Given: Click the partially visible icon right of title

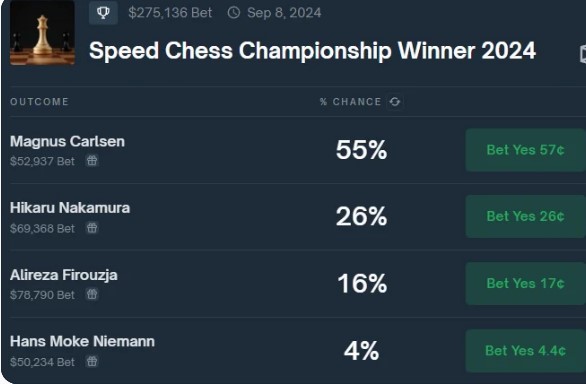Looking at the screenshot, I should [583, 54].
